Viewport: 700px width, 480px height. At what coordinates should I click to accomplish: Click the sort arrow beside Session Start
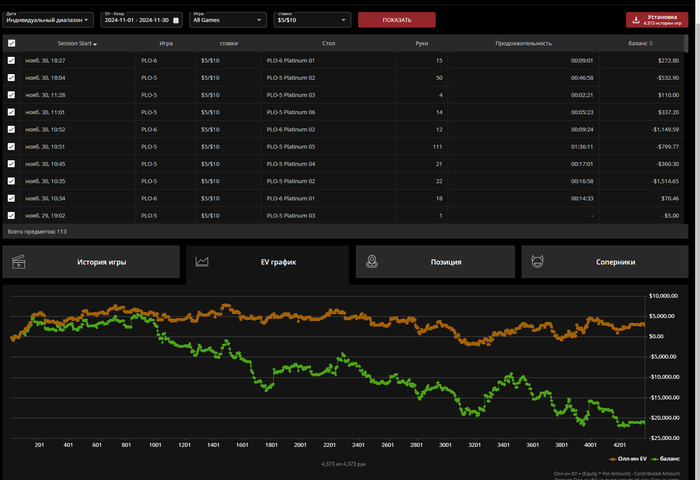(96, 44)
